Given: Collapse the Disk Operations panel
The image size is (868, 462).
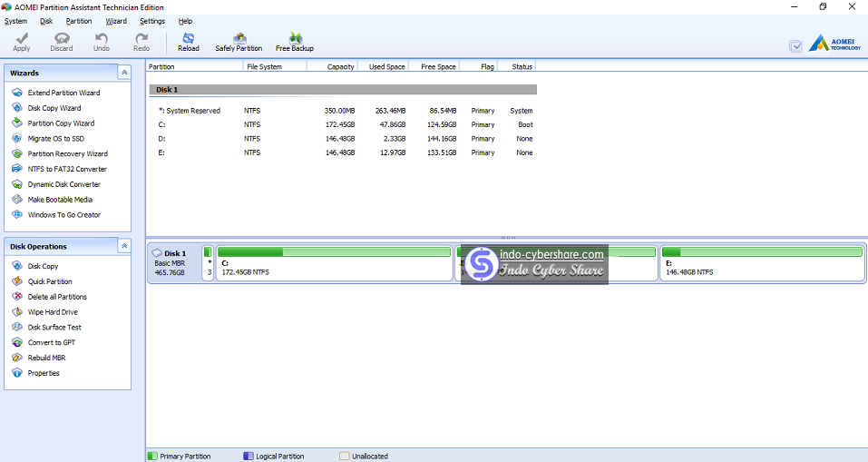Looking at the screenshot, I should pos(124,246).
